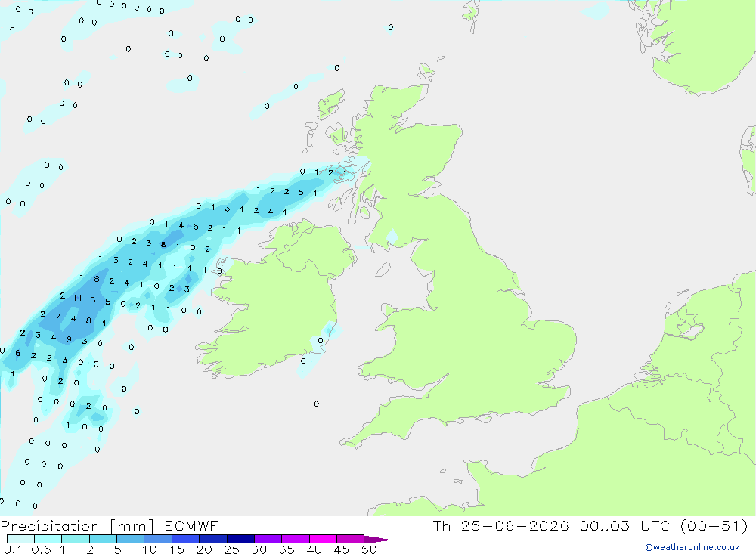The image size is (756, 554).
Task: Choose the 25–30 mm navy legend swatch
Action: [240, 539]
